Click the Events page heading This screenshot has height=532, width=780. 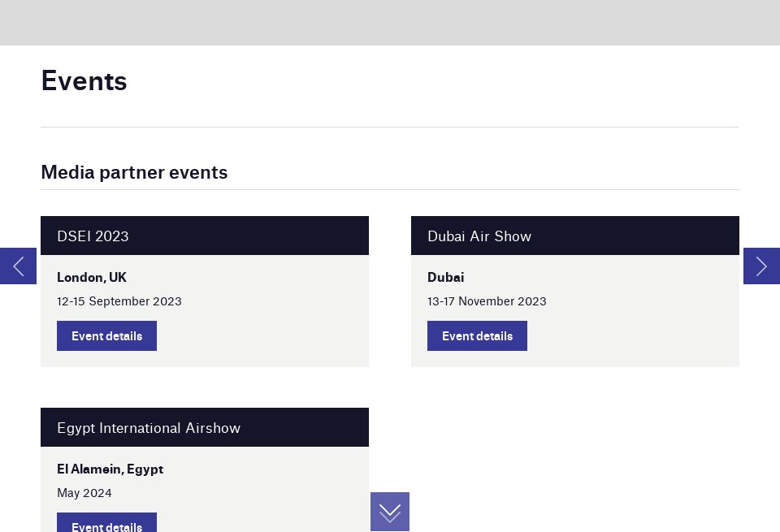(84, 80)
